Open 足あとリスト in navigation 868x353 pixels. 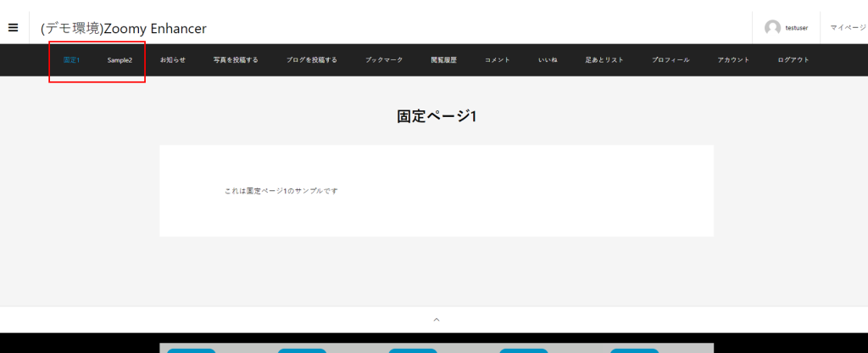point(604,60)
